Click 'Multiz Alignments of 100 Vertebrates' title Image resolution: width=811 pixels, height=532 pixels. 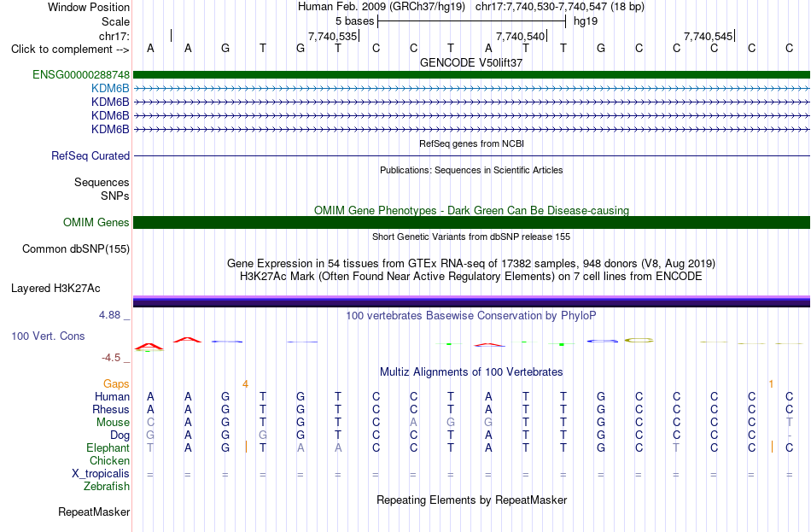coord(471,371)
